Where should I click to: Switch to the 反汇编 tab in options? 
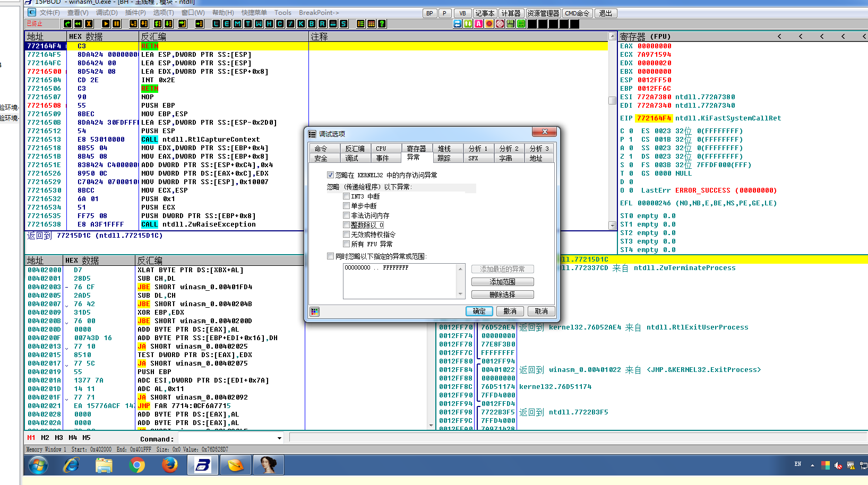click(x=355, y=149)
